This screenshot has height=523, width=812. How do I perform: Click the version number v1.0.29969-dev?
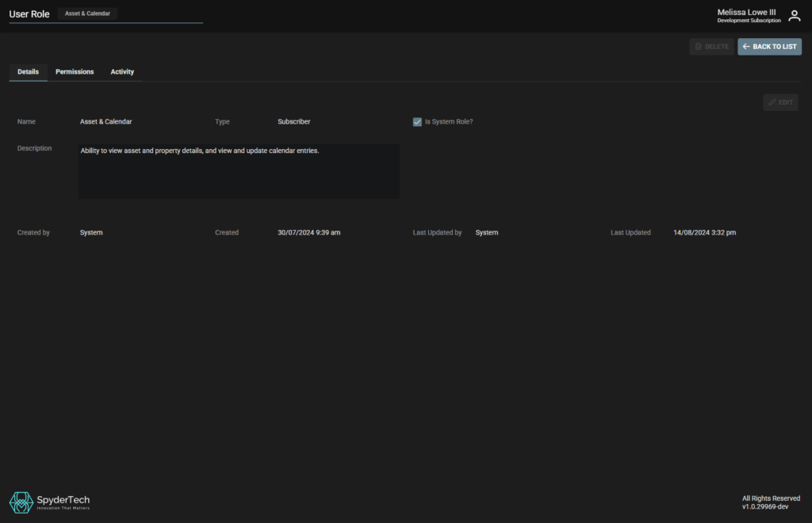point(764,506)
